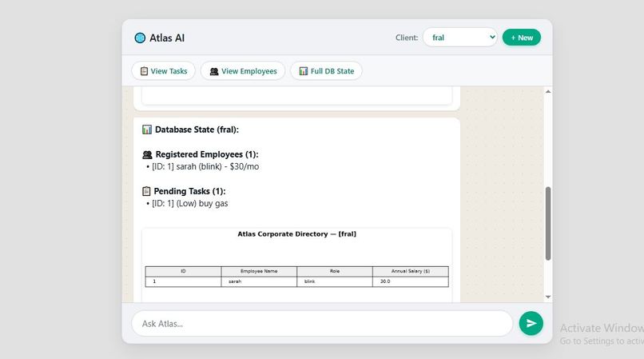The image size is (644, 359).
Task: Click the Role column header
Action: coord(335,271)
